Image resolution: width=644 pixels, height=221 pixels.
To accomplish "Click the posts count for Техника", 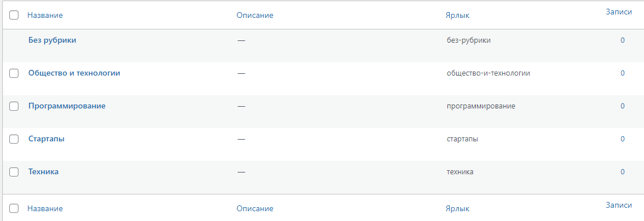I will 623,171.
